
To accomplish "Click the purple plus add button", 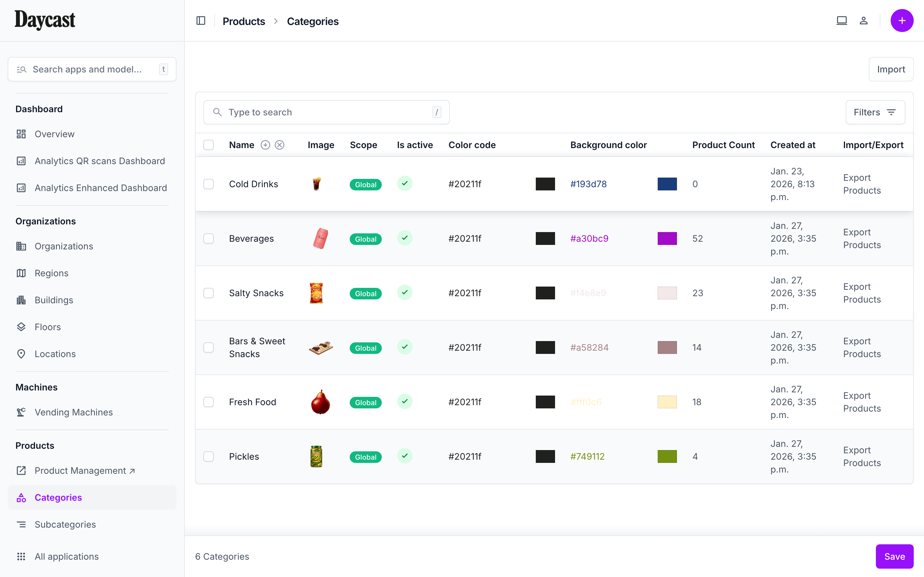I will click(902, 21).
